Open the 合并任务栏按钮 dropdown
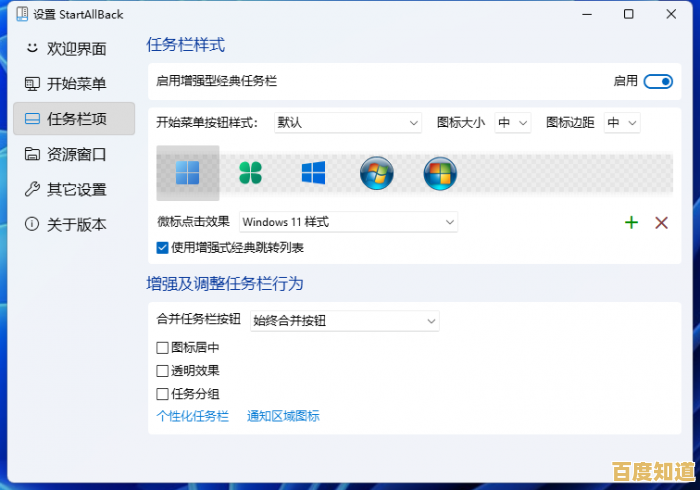The image size is (700, 490). (x=344, y=321)
